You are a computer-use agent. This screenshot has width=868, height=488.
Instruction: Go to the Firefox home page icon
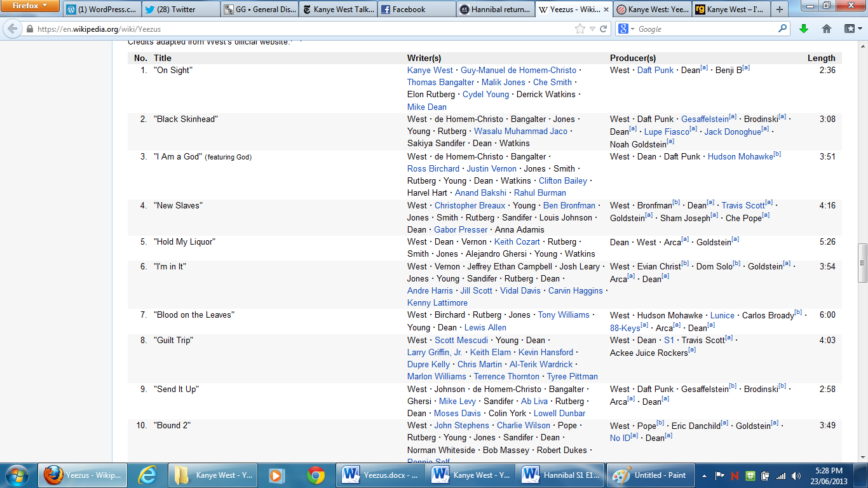(x=827, y=29)
